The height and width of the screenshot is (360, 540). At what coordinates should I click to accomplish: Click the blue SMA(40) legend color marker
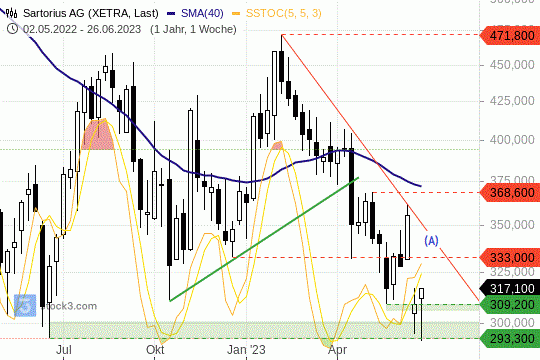[171, 14]
